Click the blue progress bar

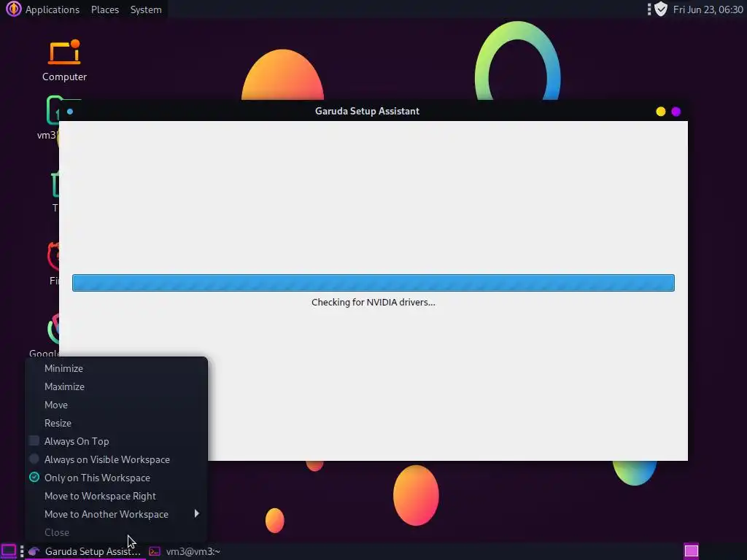point(373,283)
